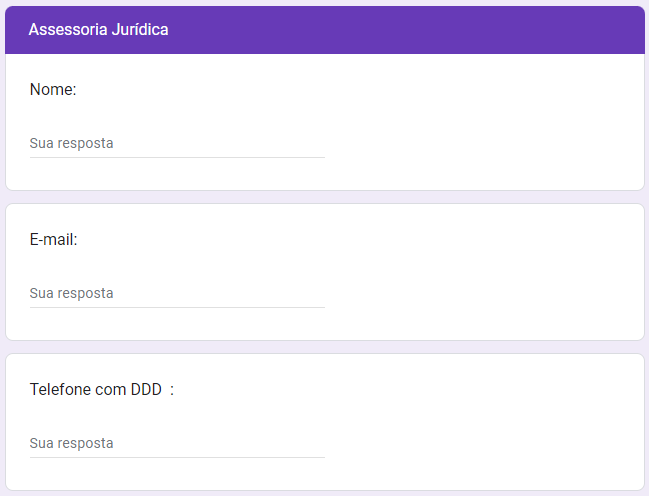Click the gap between Nome and E-mail cards
649x496 pixels.
(324, 197)
